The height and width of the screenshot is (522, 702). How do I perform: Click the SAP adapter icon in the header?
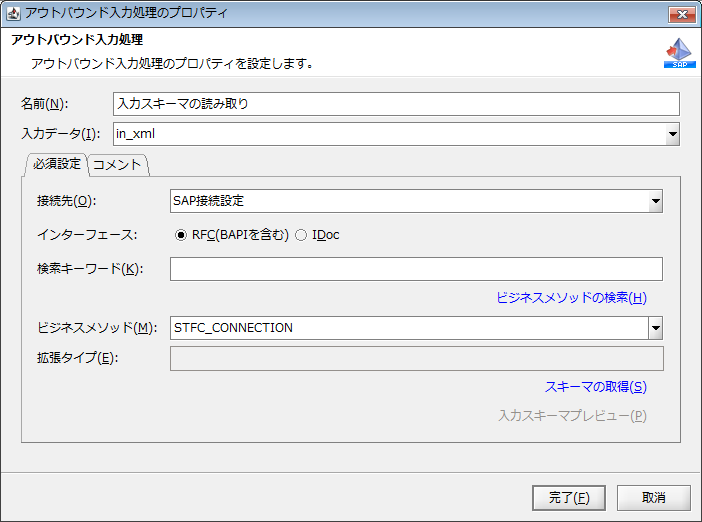(679, 53)
